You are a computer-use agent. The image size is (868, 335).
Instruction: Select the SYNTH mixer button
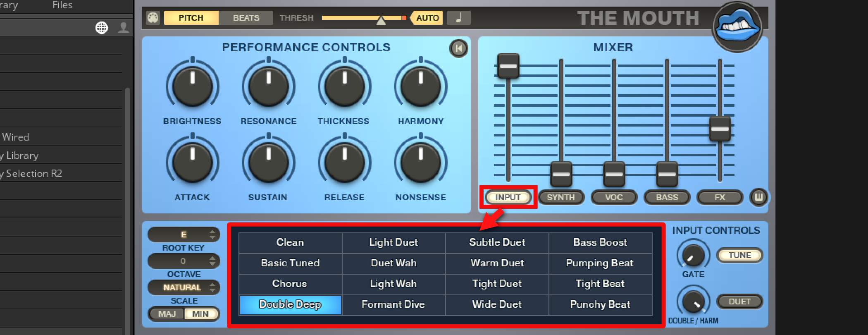click(561, 197)
